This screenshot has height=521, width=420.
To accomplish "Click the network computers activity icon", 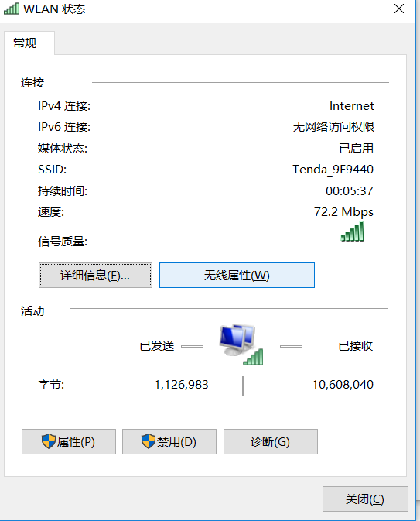I will [241, 345].
